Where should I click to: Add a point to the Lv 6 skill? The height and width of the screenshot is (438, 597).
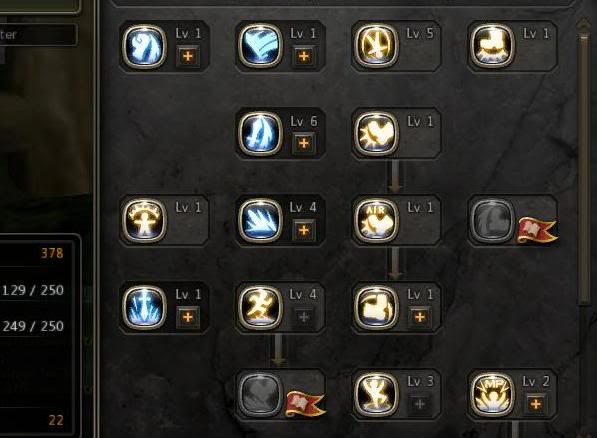[304, 143]
